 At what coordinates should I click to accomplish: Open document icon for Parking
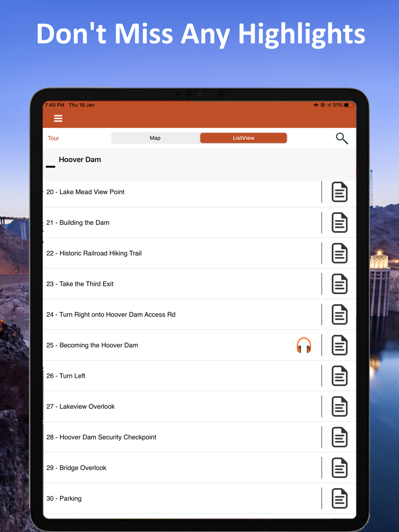point(340,499)
